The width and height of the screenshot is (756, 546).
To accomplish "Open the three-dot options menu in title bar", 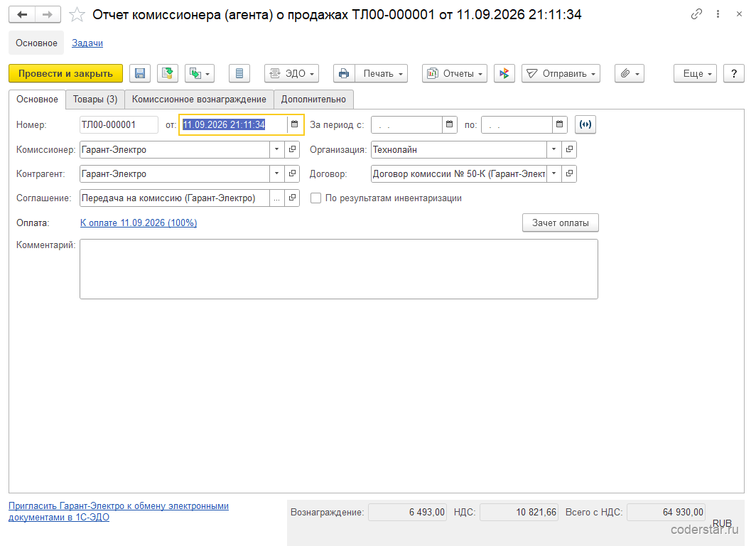I will [x=718, y=14].
